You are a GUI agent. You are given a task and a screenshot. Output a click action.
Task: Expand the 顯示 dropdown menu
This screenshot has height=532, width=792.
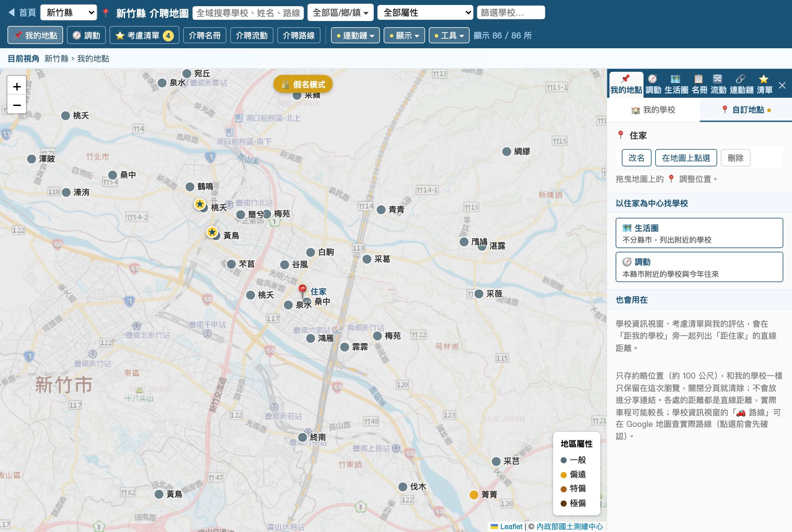(404, 35)
